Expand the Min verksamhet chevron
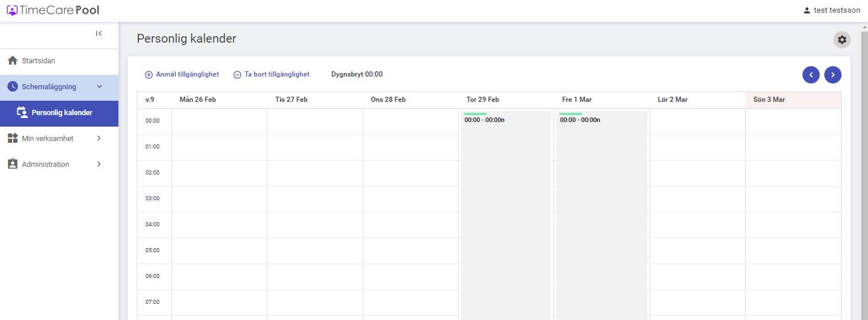The height and width of the screenshot is (320, 868). (99, 138)
